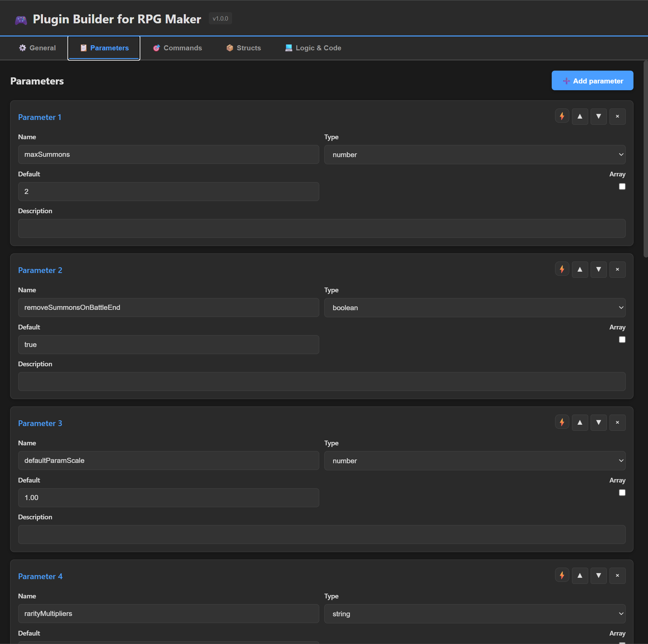Move Parameter 4 up with arrow icon

tap(580, 575)
